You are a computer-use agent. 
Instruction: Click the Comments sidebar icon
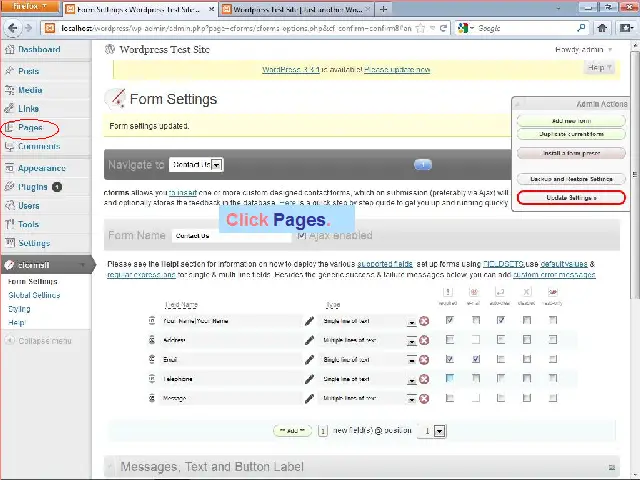[9, 146]
